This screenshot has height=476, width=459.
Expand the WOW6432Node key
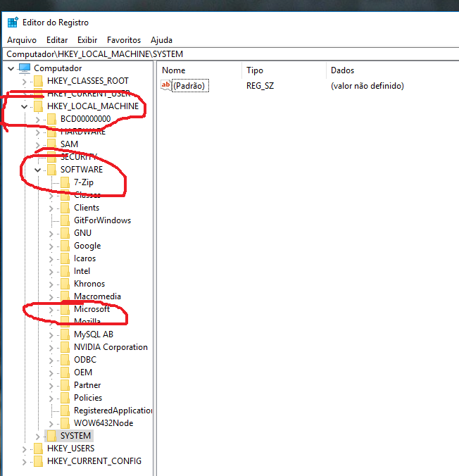(51, 424)
